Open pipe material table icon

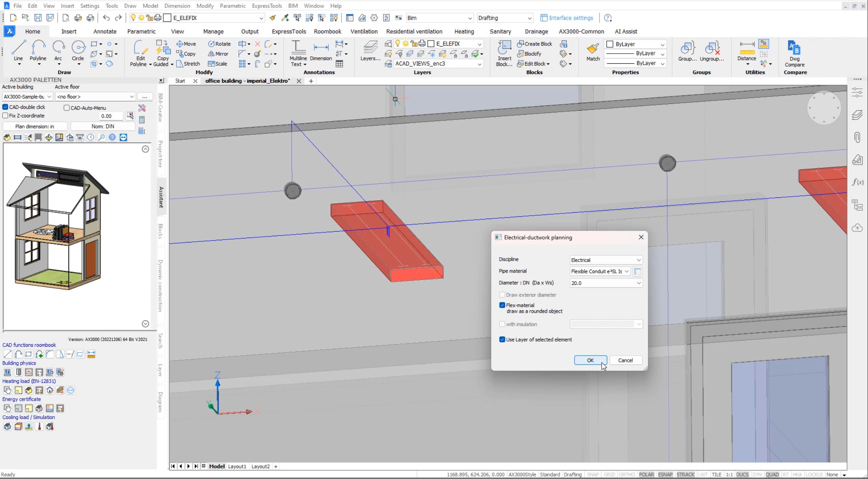tap(637, 272)
